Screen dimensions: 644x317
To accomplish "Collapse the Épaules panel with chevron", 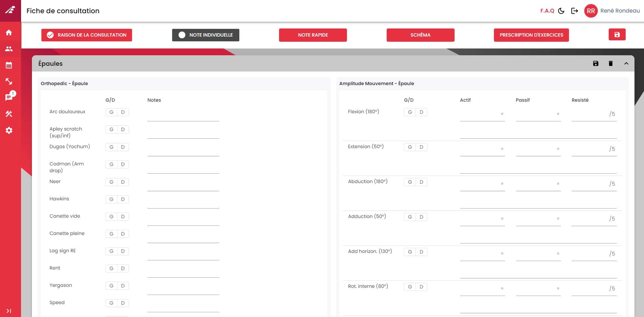I will pyautogui.click(x=626, y=63).
